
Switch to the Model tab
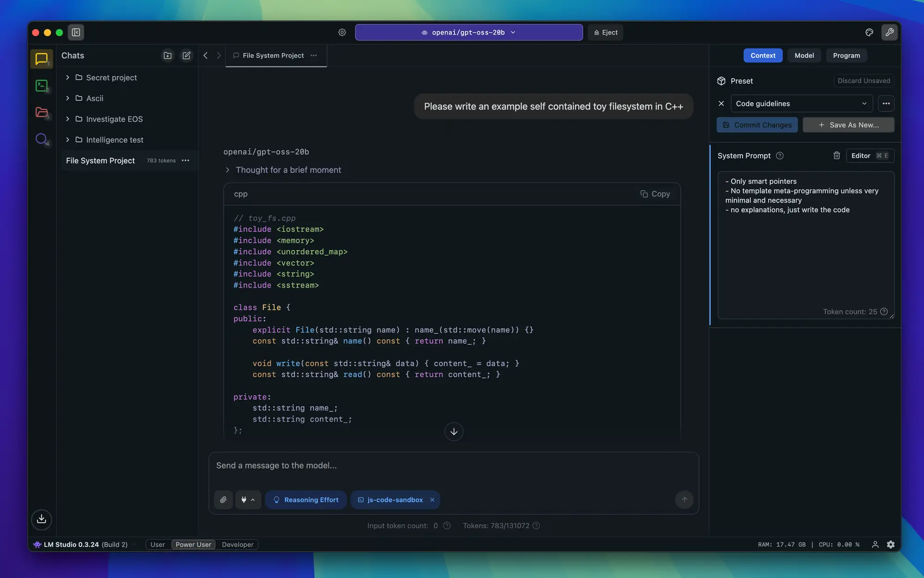[x=804, y=55]
